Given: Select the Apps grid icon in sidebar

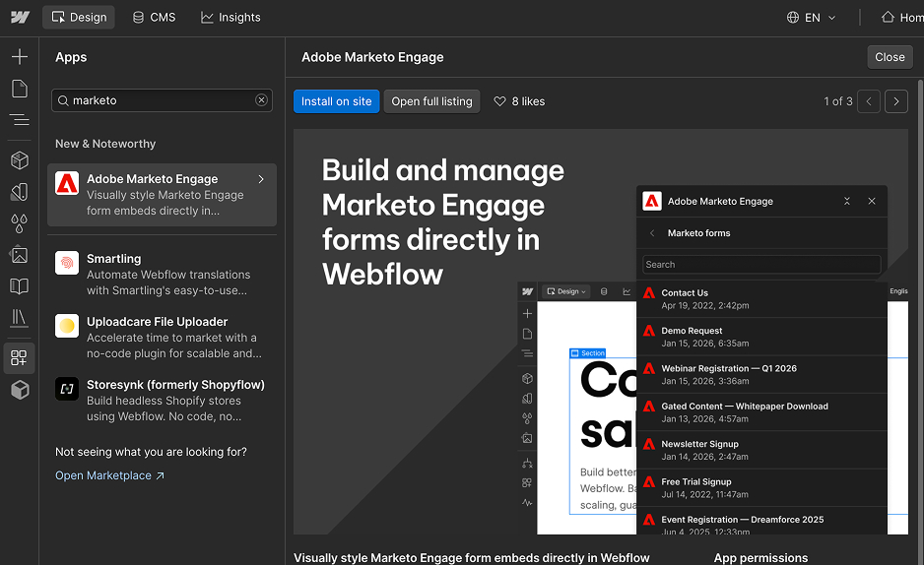Looking at the screenshot, I should (20, 358).
